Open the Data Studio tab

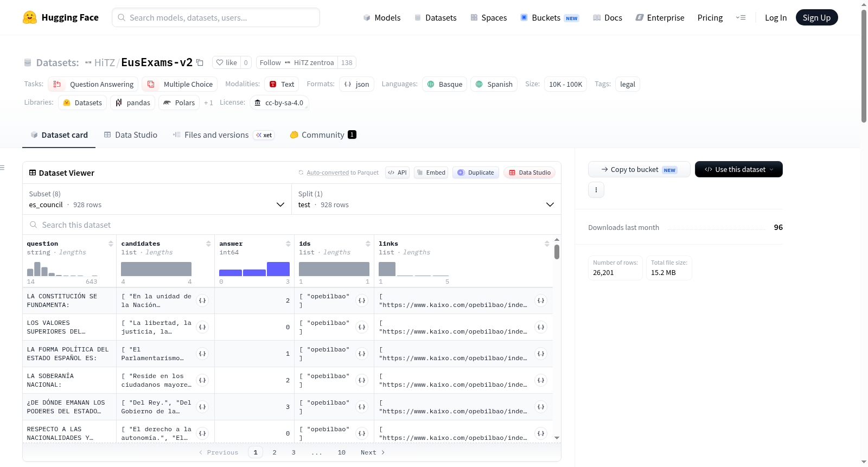click(x=130, y=135)
